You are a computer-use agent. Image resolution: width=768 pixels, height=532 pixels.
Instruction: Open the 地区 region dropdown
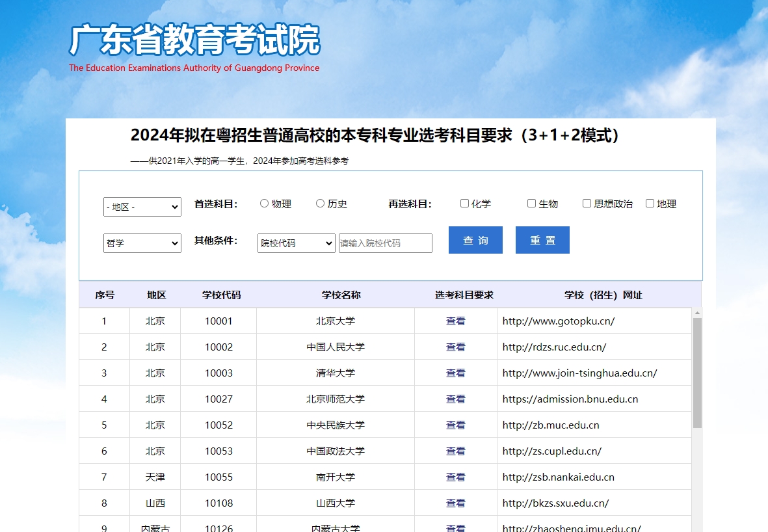click(x=142, y=206)
